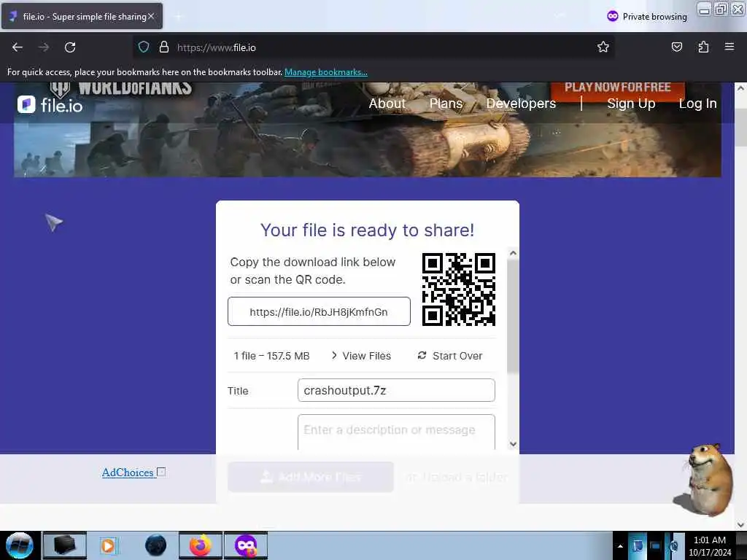This screenshot has width=747, height=560.
Task: Click the Start Over button
Action: coord(449,356)
